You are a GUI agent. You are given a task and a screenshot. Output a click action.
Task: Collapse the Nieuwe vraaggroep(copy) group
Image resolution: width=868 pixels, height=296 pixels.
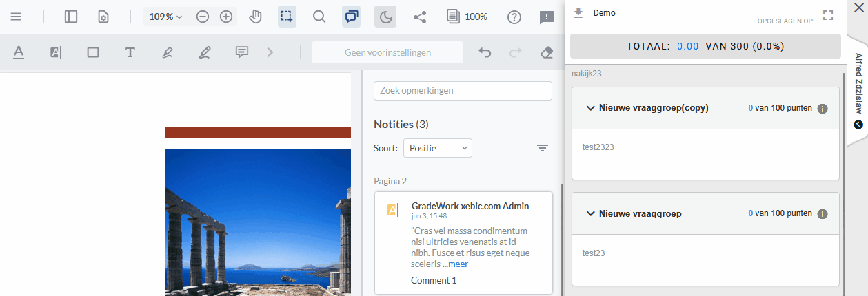pyautogui.click(x=590, y=108)
